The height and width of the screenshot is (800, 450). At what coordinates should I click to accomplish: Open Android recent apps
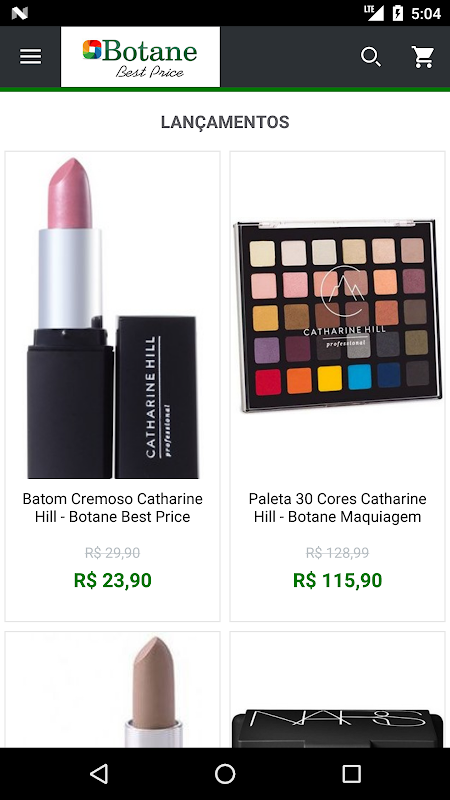(351, 773)
